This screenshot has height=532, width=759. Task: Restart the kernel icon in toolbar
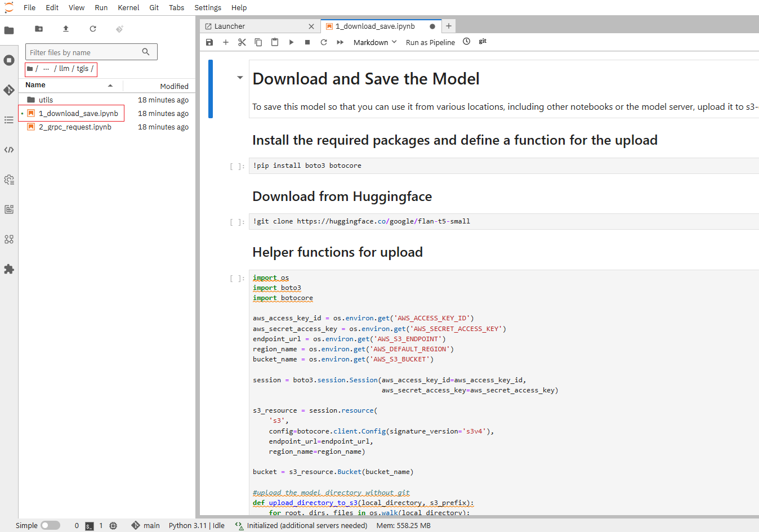324,42
